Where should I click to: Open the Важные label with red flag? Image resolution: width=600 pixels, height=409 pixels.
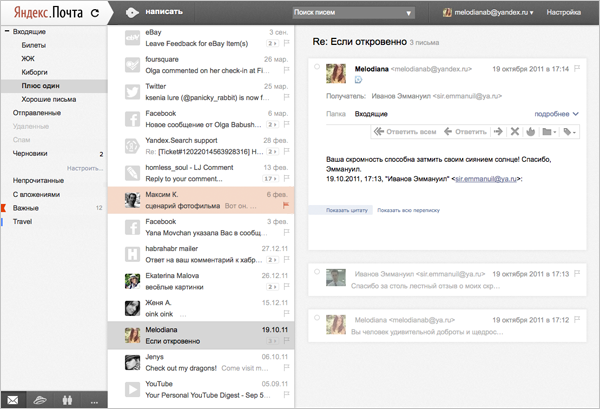26,208
